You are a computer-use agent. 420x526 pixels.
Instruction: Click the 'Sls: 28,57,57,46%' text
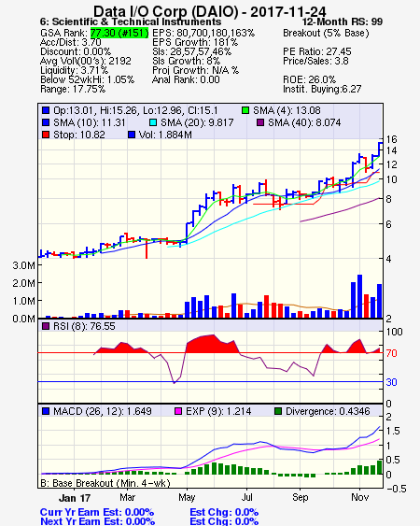click(191, 51)
